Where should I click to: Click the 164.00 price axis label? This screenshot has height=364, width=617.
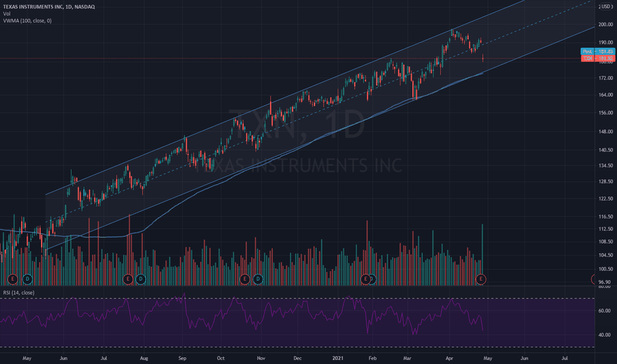[606, 95]
